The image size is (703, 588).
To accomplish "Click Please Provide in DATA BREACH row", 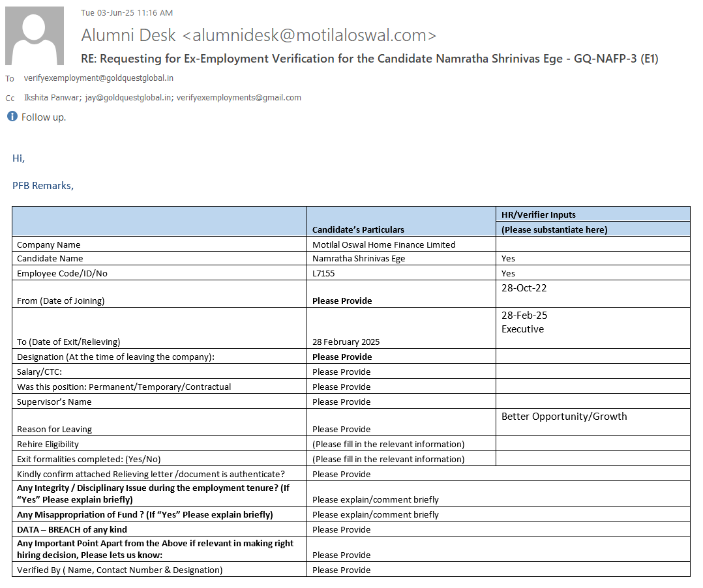I will 341,530.
